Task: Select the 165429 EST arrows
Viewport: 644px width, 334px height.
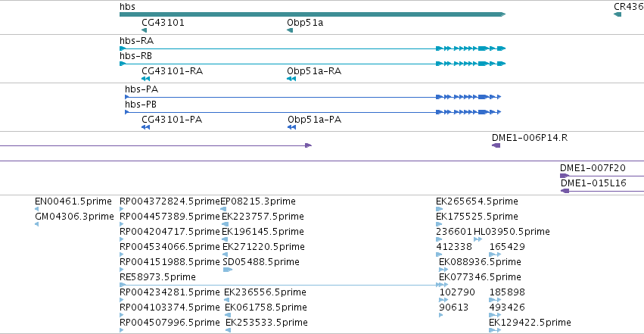Action: pos(495,254)
